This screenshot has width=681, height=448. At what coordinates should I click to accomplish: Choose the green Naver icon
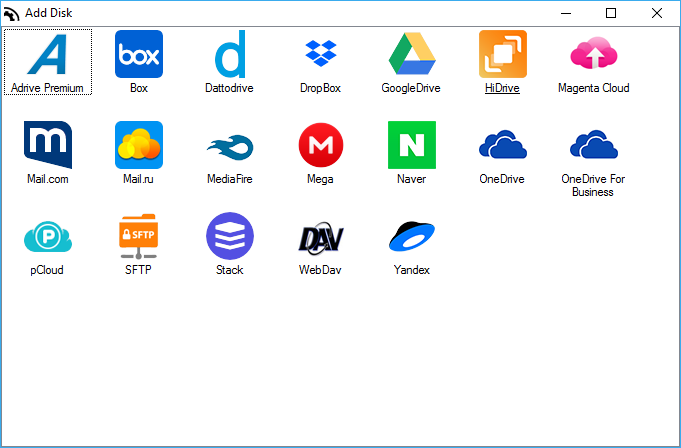pos(411,145)
